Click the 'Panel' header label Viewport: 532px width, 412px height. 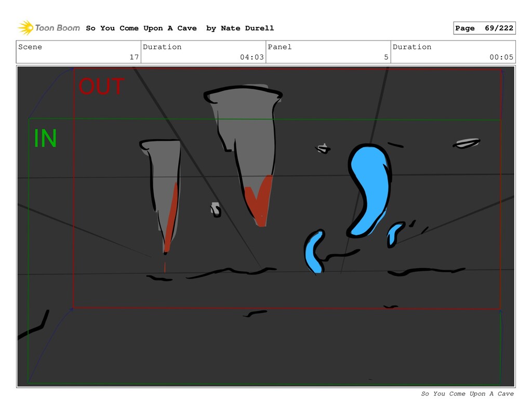(x=280, y=47)
